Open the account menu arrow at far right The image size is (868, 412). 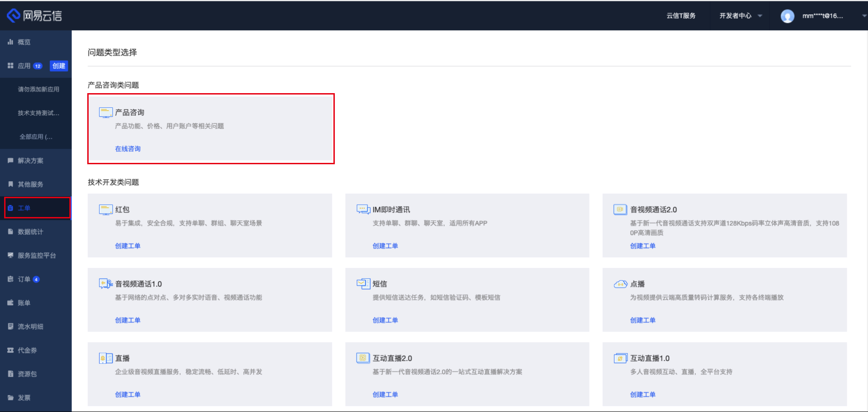pos(864,16)
